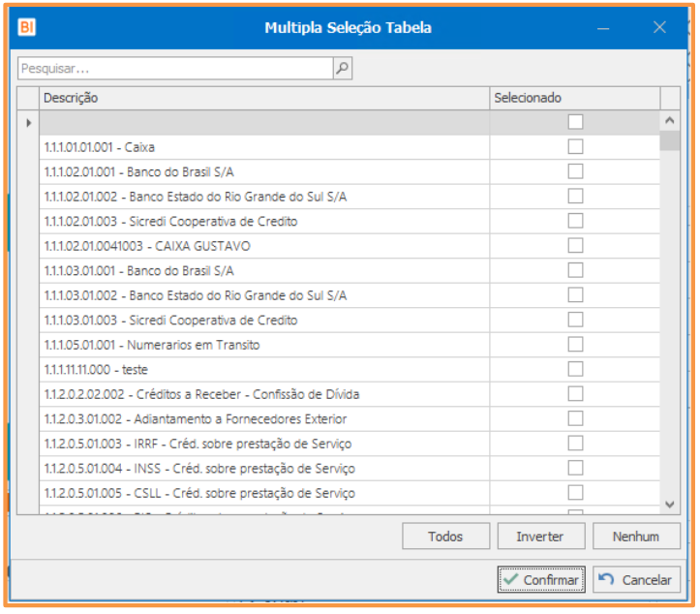Click the Todos button

click(445, 537)
